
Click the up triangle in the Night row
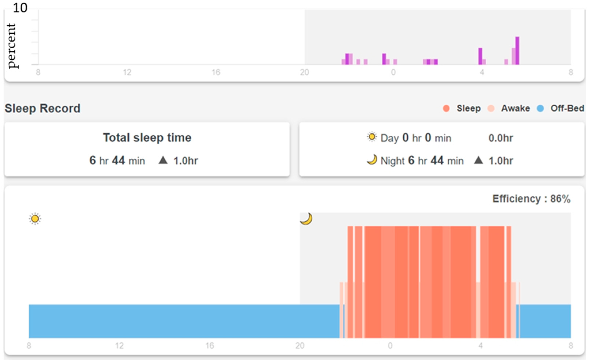[478, 160]
